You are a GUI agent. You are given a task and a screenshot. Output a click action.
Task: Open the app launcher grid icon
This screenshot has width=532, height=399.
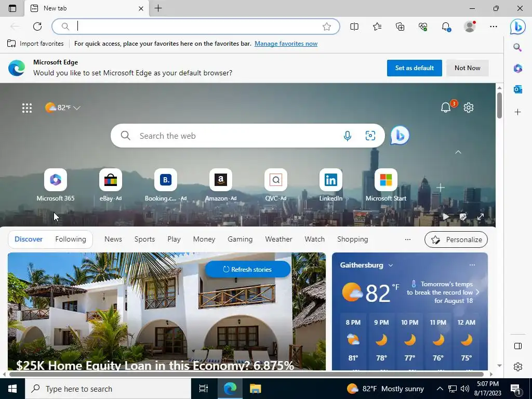point(27,108)
